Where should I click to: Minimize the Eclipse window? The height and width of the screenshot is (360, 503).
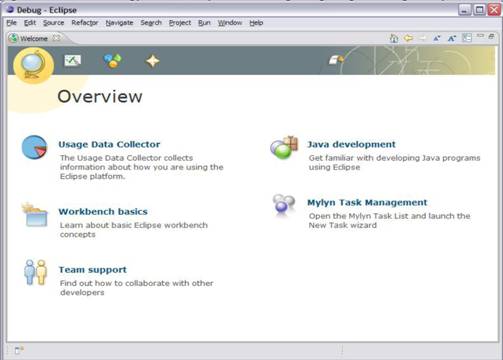tap(464, 10)
